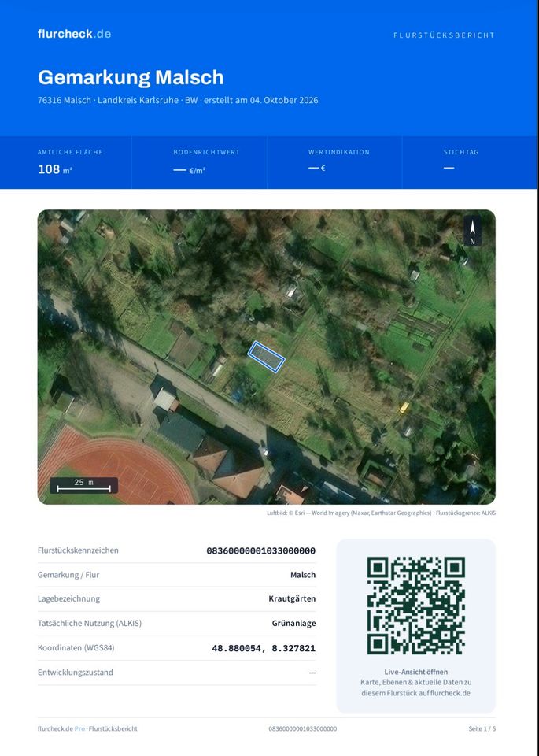Click the Malsch value in table
This screenshot has height=756, width=539.
303,575
